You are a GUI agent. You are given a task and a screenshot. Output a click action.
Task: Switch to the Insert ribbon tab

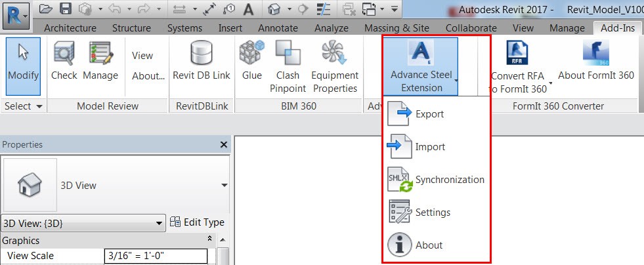(230, 28)
